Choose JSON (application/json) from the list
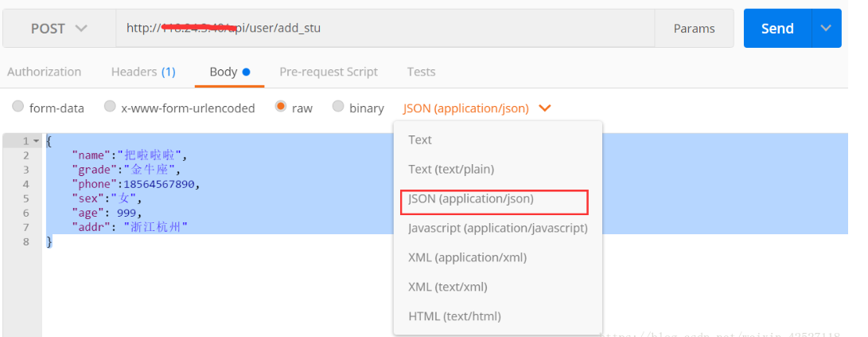Image resolution: width=868 pixels, height=337 pixels. (471, 198)
